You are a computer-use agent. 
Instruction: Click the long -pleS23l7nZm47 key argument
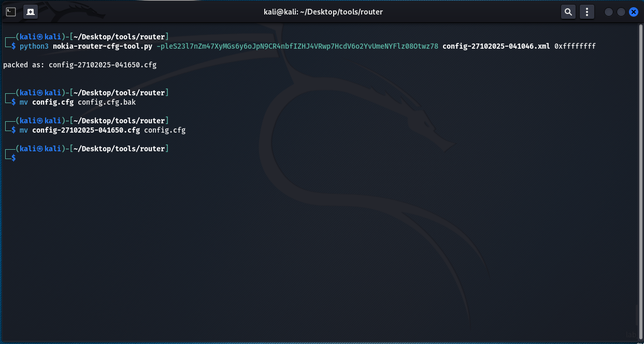click(x=297, y=46)
